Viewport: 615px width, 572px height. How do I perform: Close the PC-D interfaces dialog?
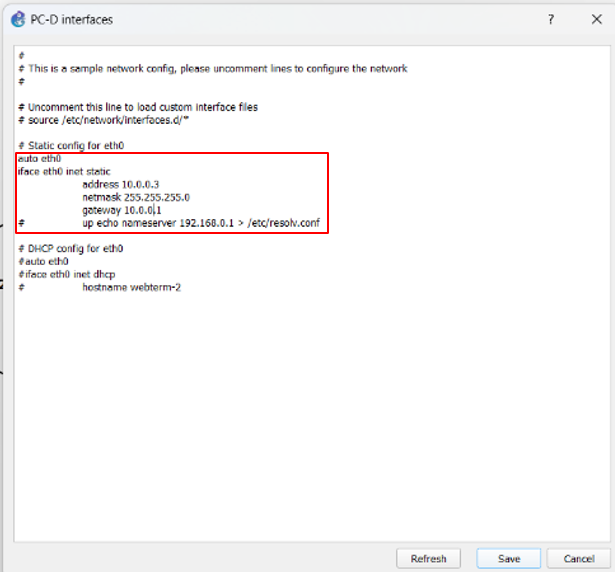click(x=596, y=19)
